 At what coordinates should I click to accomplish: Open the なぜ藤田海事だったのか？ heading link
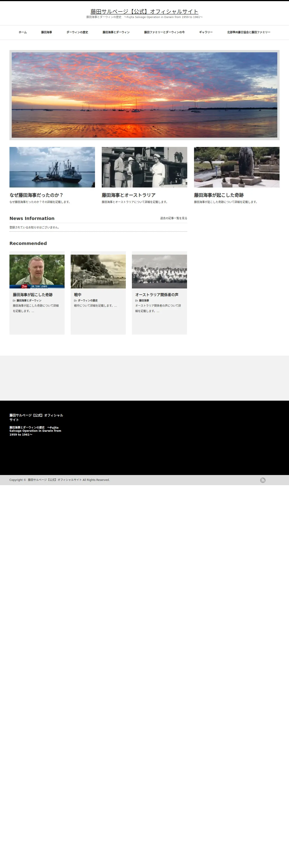36,195
